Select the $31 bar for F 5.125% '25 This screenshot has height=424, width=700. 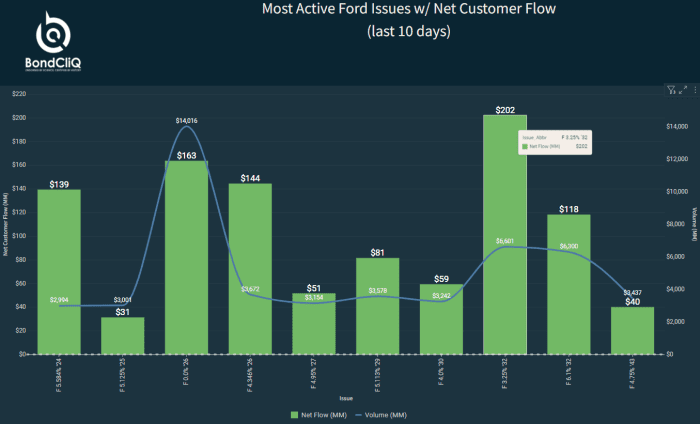point(123,336)
